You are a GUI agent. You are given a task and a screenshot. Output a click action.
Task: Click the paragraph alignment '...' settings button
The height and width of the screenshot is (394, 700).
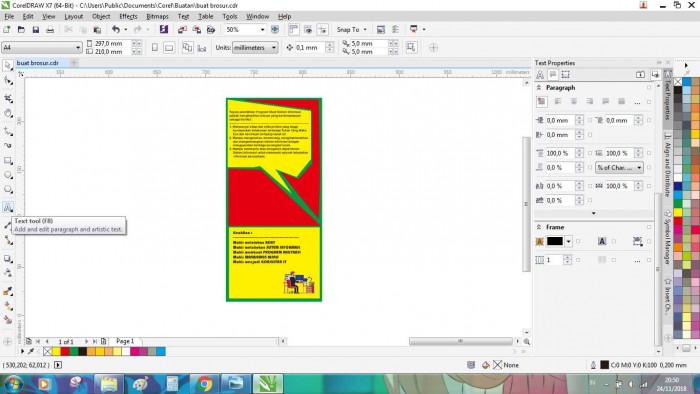(x=637, y=102)
